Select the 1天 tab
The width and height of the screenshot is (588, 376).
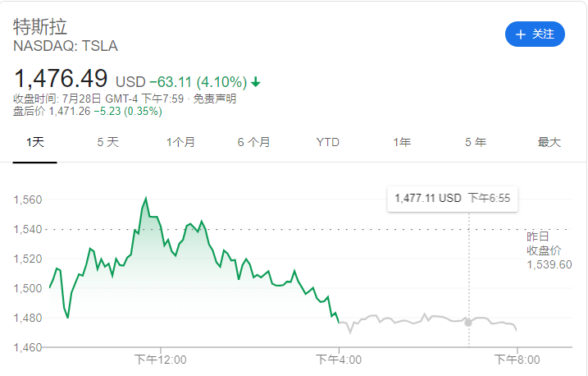coord(34,142)
